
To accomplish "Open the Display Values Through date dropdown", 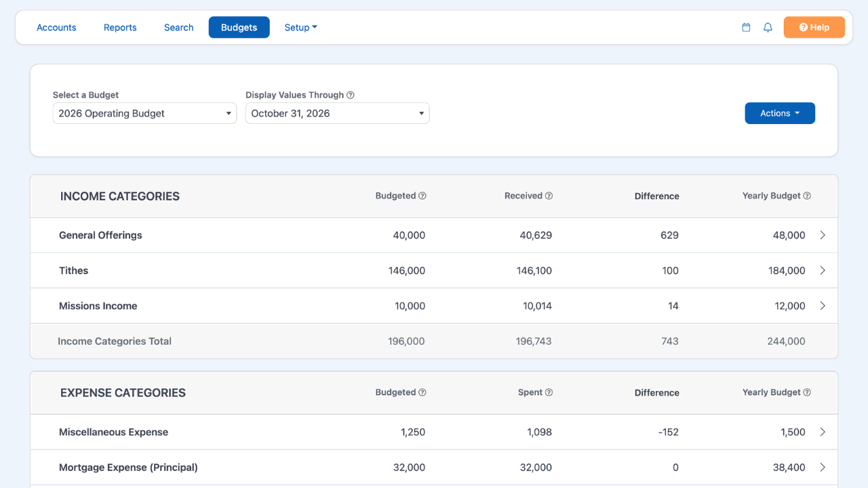I will [x=338, y=113].
